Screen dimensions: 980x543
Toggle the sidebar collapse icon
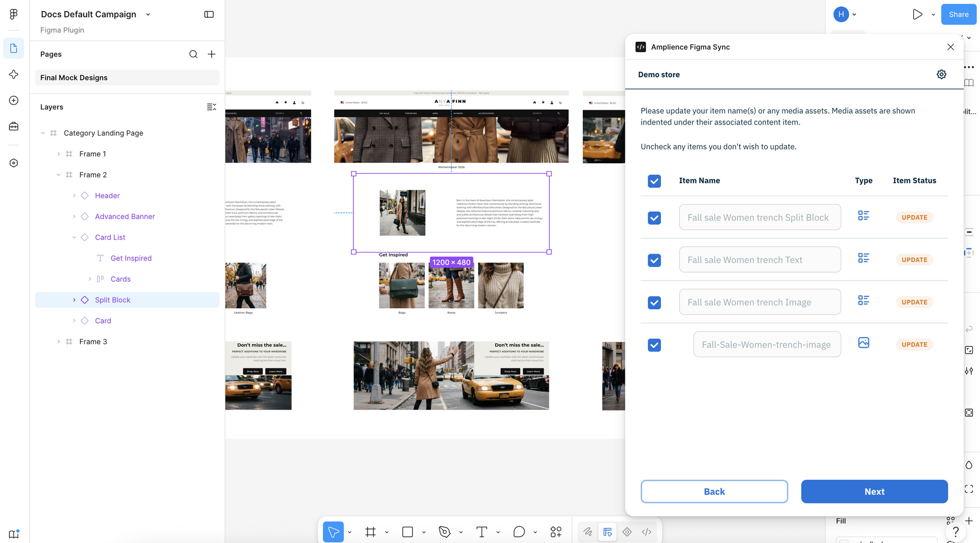(209, 14)
